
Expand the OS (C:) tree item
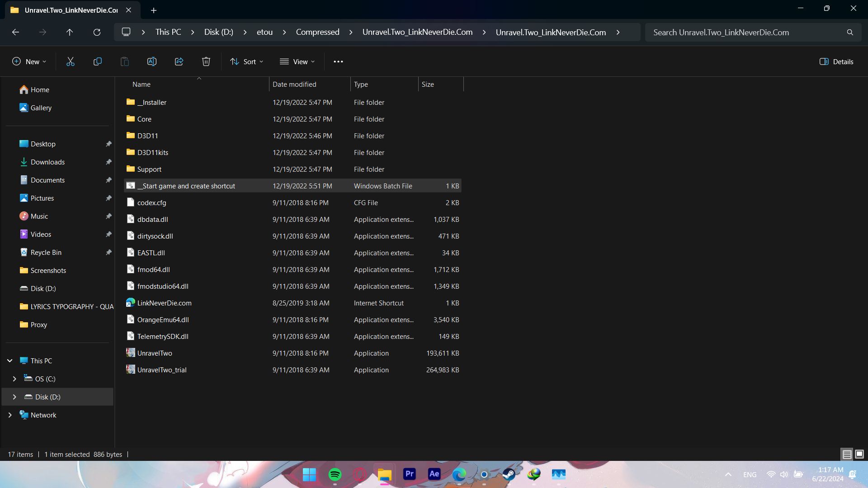[x=13, y=378]
